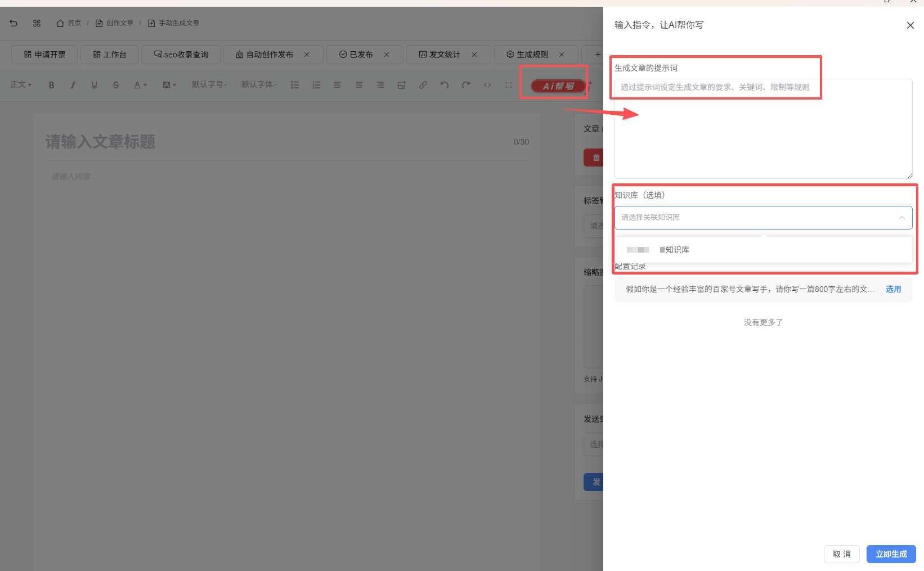The image size is (924, 571).
Task: Click the 立即生成 button
Action: tap(891, 554)
